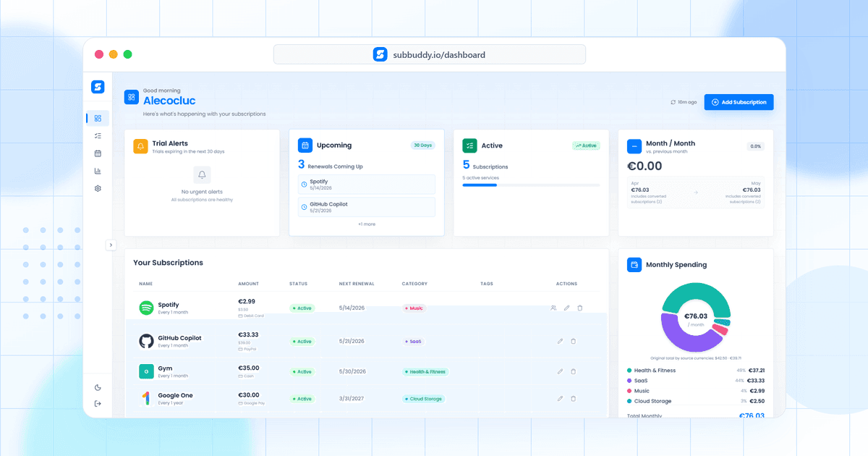Click the Upcoming calendar icon
The width and height of the screenshot is (868, 456).
(305, 145)
